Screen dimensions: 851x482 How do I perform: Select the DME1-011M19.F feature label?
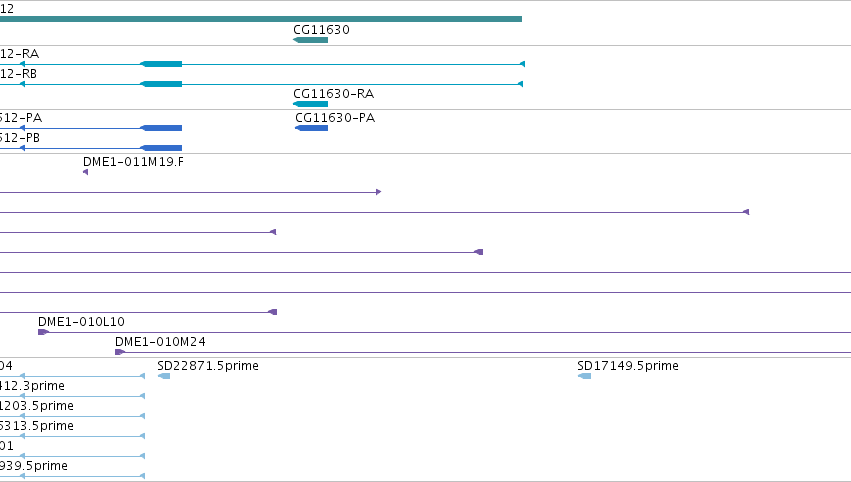[133, 161]
